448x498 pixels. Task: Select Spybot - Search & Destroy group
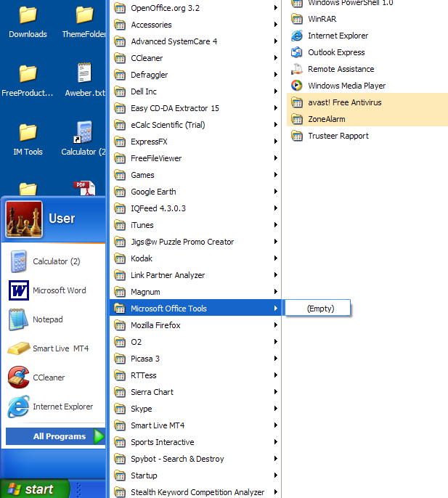coord(195,459)
